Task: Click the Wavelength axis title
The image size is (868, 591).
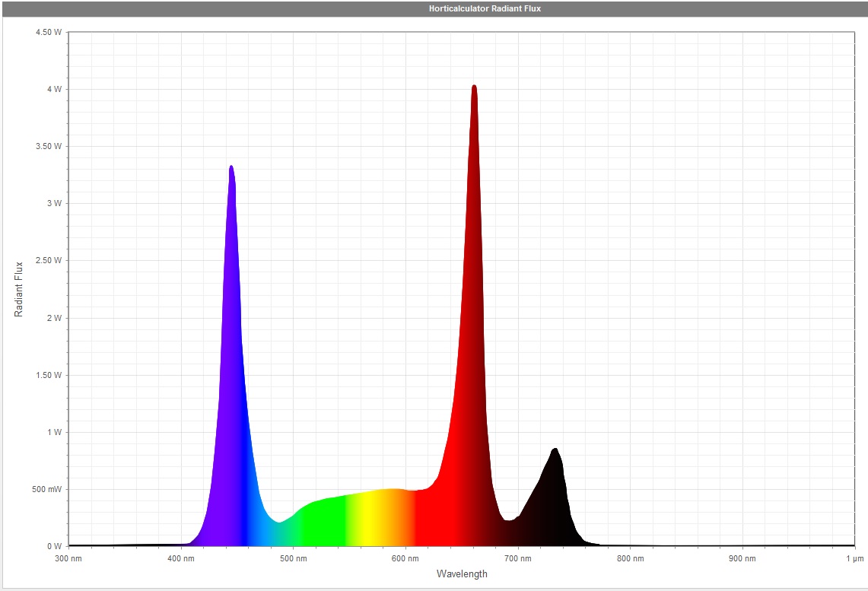Action: (462, 574)
